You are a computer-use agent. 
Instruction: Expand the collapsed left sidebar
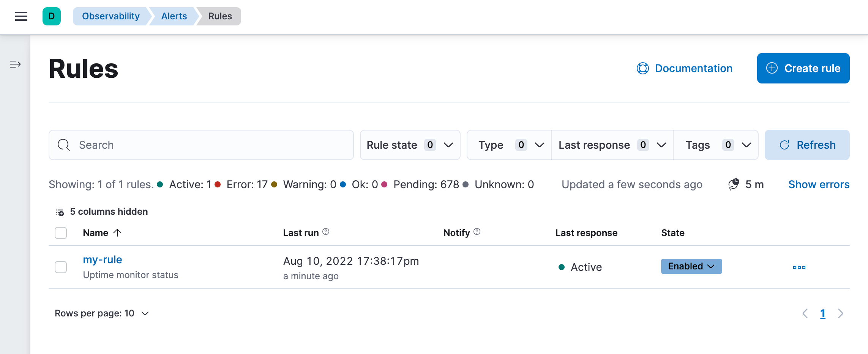click(15, 65)
